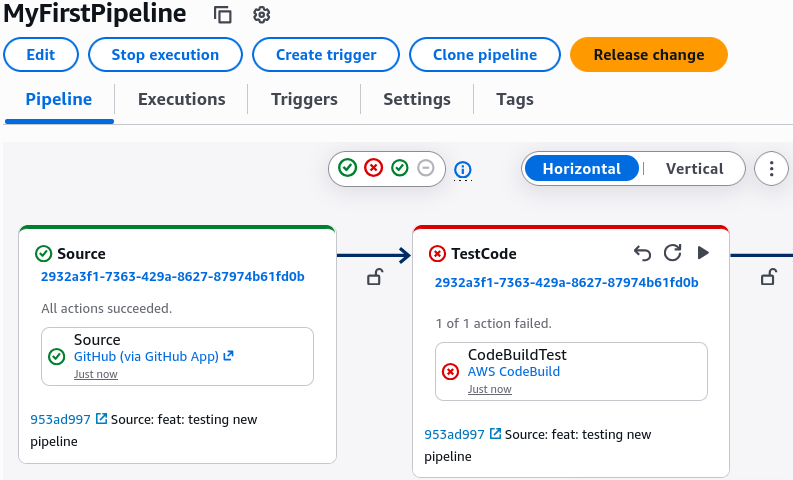The width and height of the screenshot is (793, 480).
Task: Open the Tags tab
Action: pyautogui.click(x=515, y=99)
